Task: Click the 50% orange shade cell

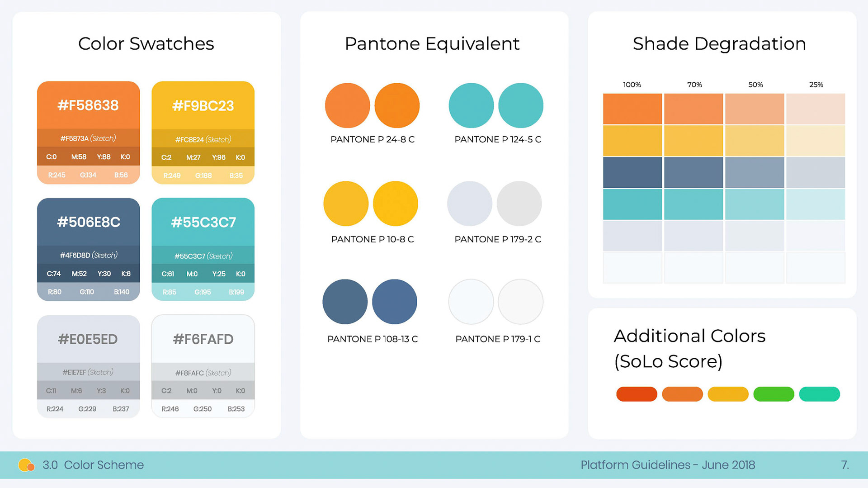Action: pyautogui.click(x=755, y=109)
